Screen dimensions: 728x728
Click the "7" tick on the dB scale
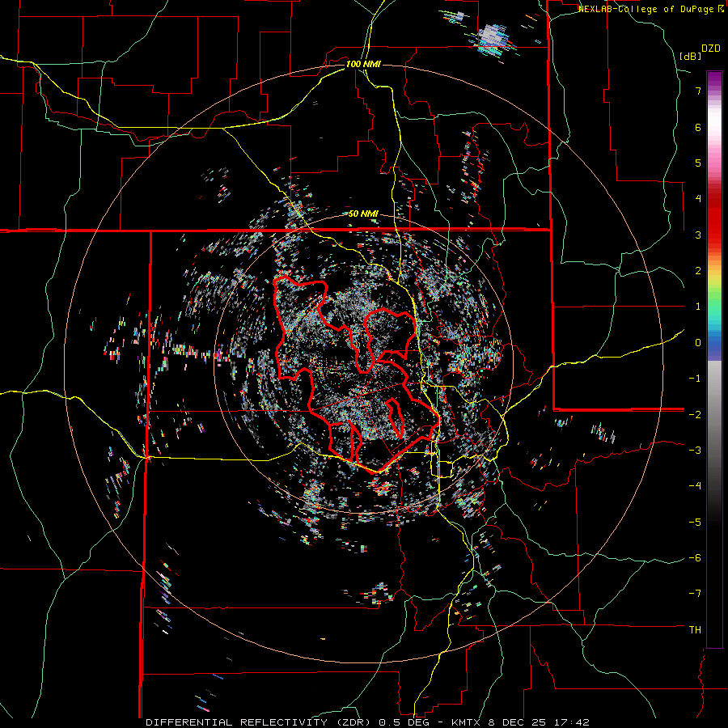point(698,91)
